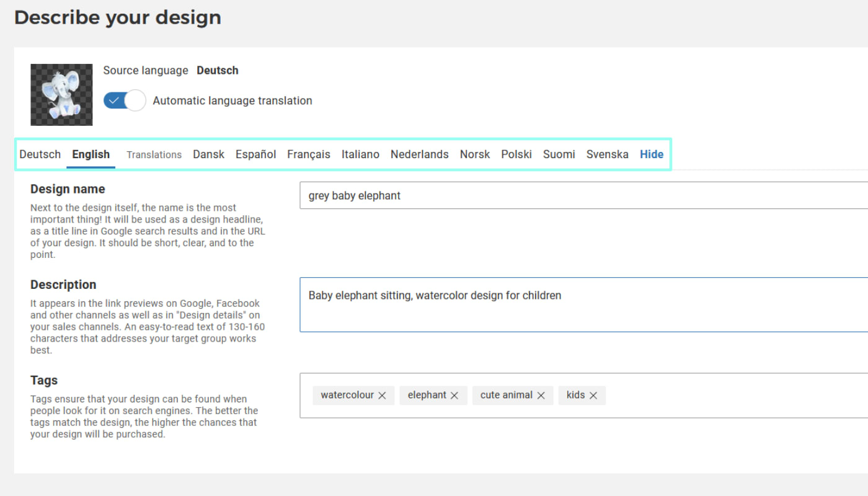Delete the cute animal tag
The width and height of the screenshot is (868, 496).
click(x=541, y=396)
